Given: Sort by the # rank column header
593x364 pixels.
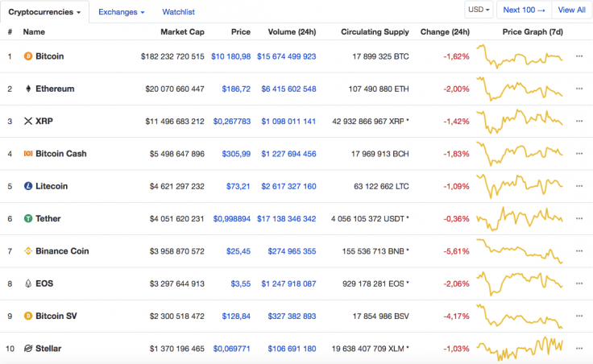Looking at the screenshot, I should tap(10, 32).
